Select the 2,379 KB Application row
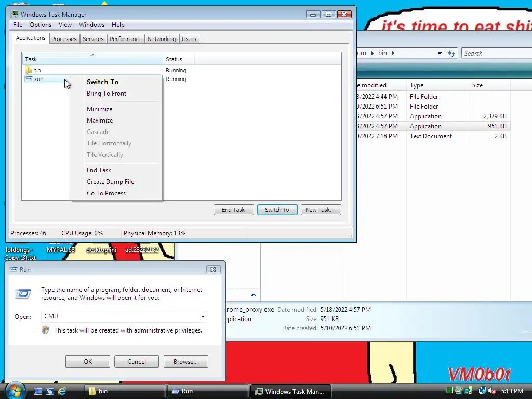Image resolution: width=532 pixels, height=399 pixels. [433, 116]
